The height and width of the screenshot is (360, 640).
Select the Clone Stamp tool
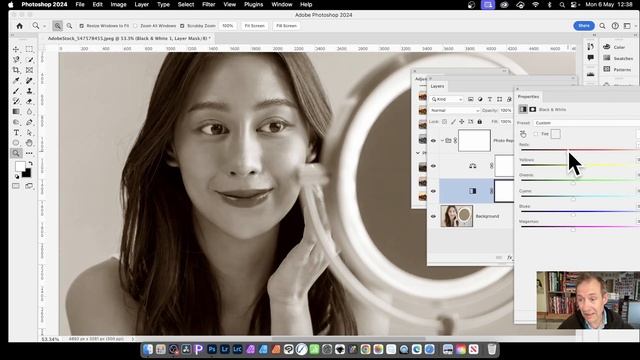coord(29,91)
